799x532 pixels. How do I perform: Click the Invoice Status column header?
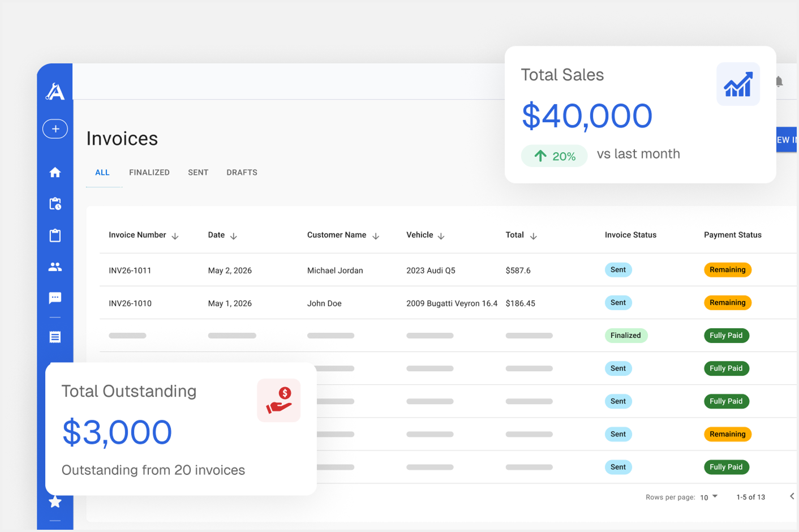point(630,235)
